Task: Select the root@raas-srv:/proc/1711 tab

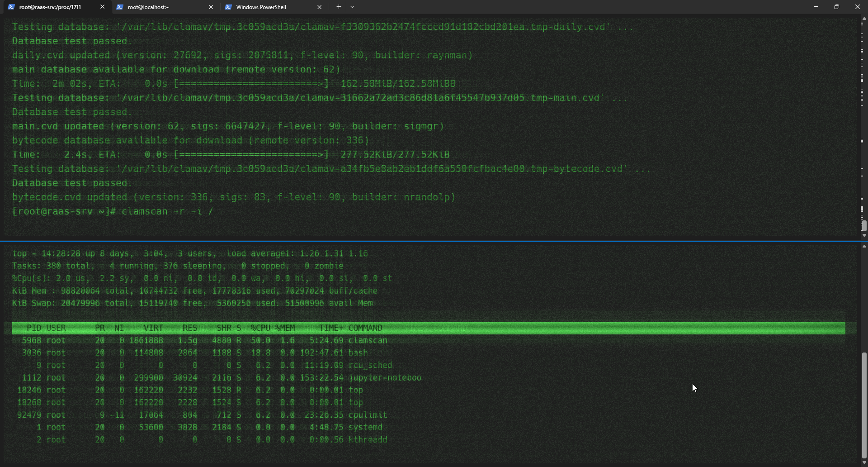Action: [50, 7]
